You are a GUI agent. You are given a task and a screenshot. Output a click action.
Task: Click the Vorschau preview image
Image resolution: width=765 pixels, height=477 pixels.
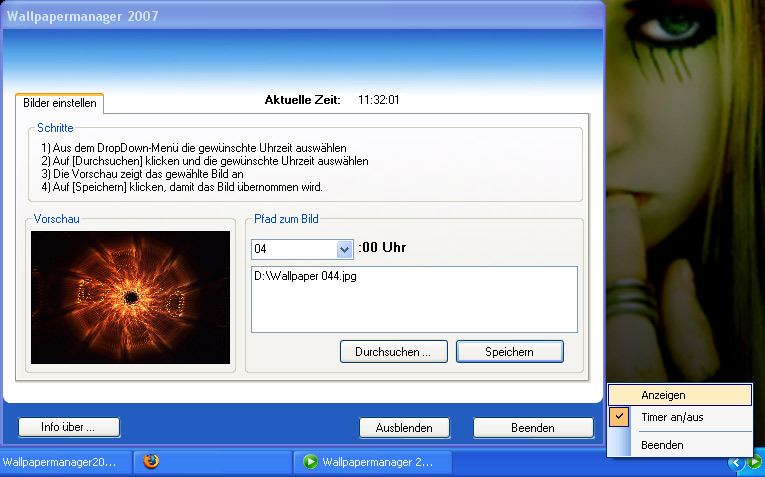coord(130,298)
